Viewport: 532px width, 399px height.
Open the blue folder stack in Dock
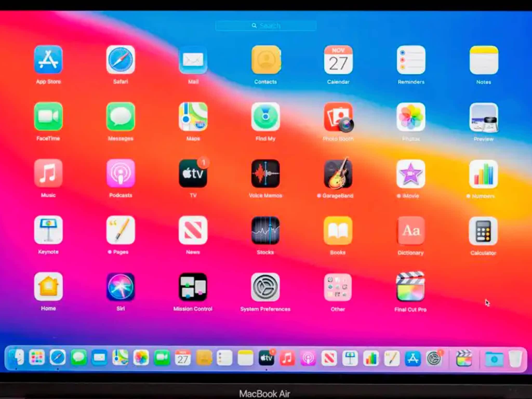point(494,359)
